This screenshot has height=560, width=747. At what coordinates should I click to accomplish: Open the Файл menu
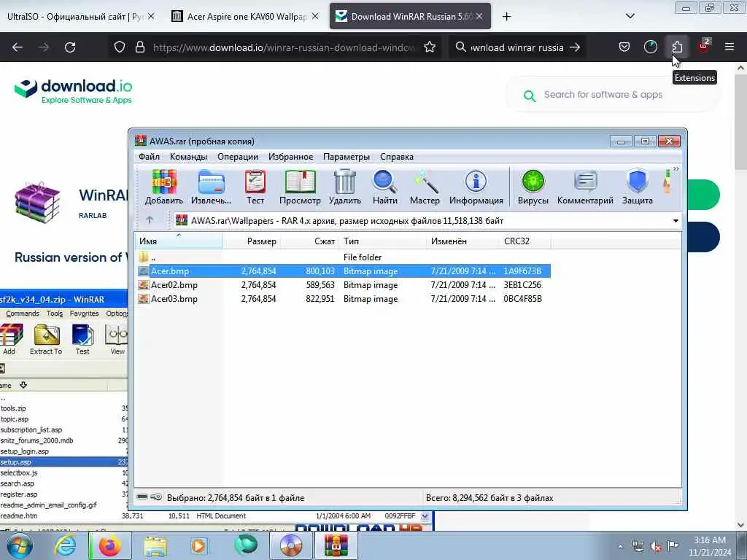point(149,157)
